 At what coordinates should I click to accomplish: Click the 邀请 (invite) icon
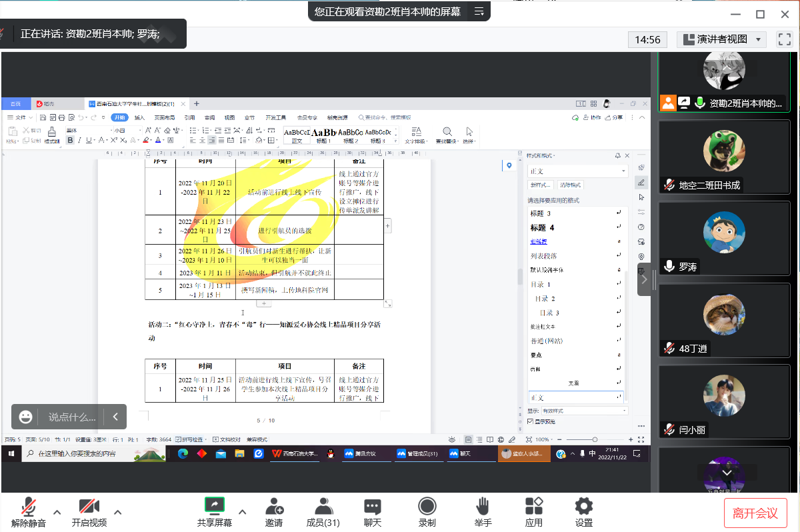click(x=274, y=506)
